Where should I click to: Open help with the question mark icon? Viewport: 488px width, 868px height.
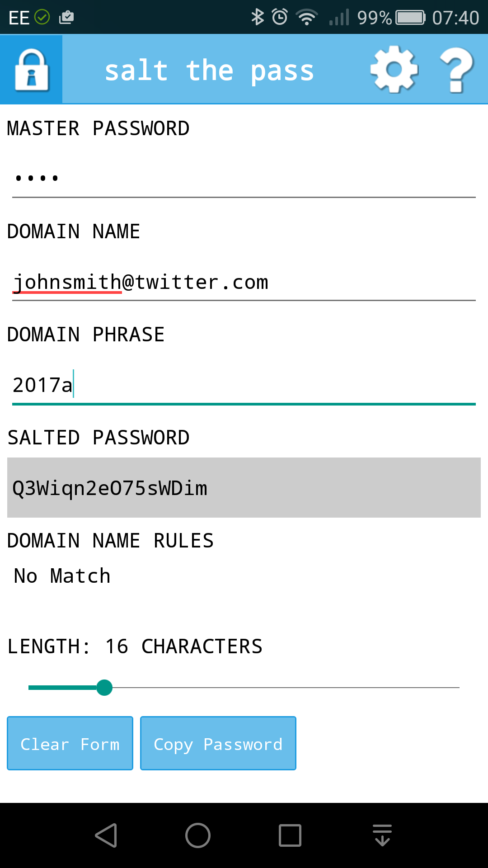pyautogui.click(x=457, y=70)
